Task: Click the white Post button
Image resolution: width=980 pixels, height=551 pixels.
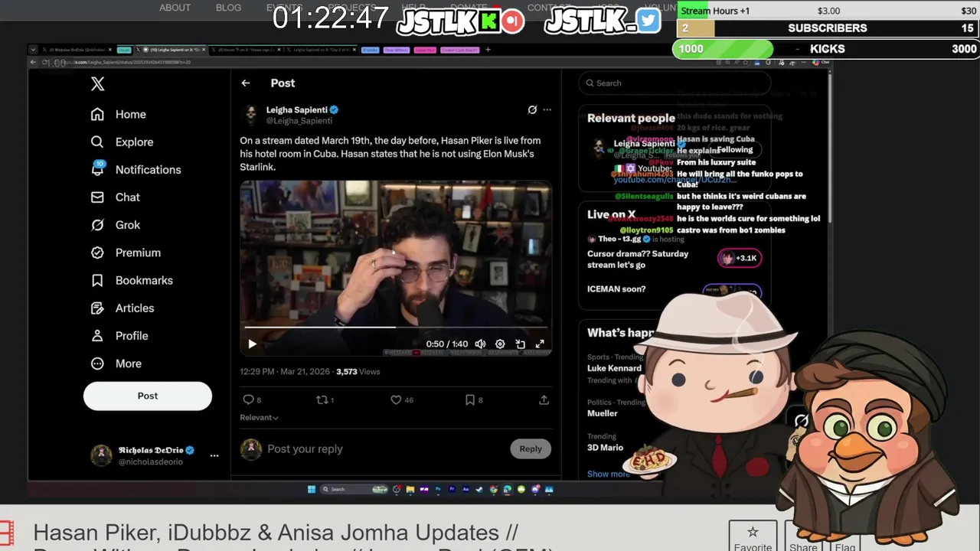Action: [x=148, y=396]
